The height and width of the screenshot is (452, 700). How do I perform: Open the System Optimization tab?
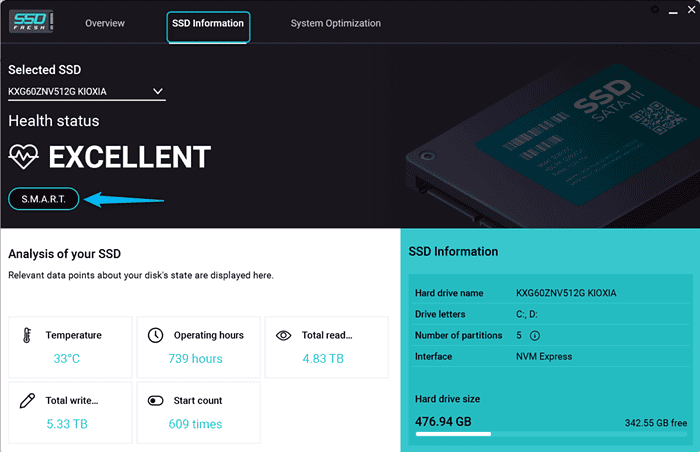[335, 23]
